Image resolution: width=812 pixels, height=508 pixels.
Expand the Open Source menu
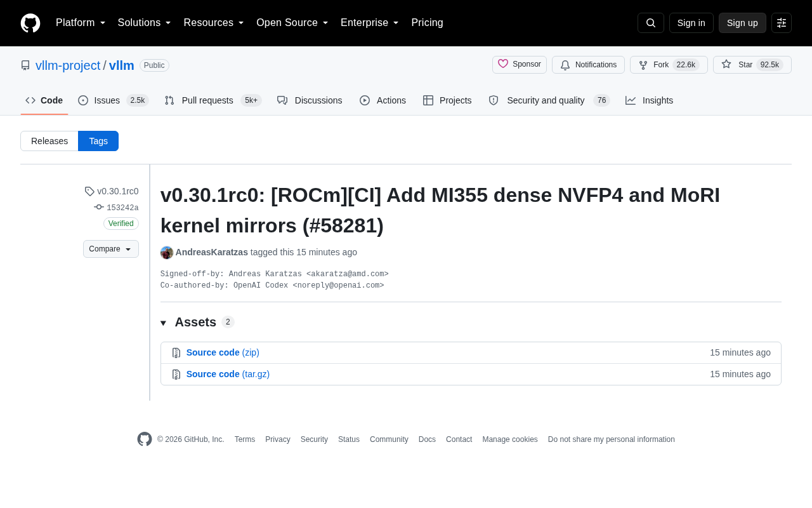tap(292, 23)
